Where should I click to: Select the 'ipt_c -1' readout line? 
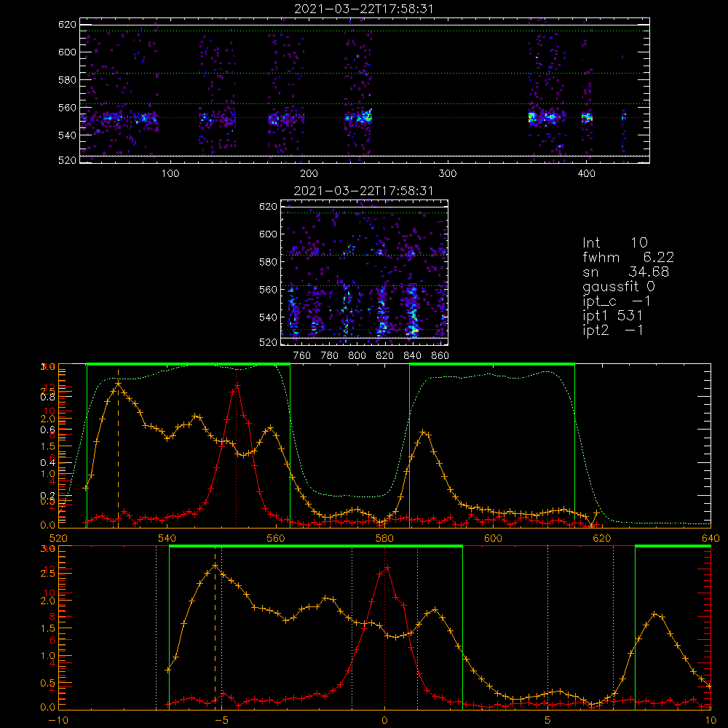click(617, 301)
